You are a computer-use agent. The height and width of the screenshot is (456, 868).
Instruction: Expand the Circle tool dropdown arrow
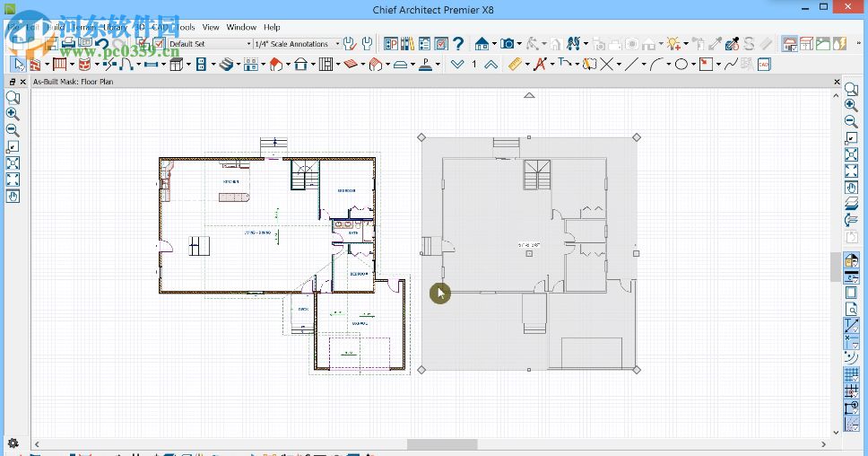click(693, 65)
